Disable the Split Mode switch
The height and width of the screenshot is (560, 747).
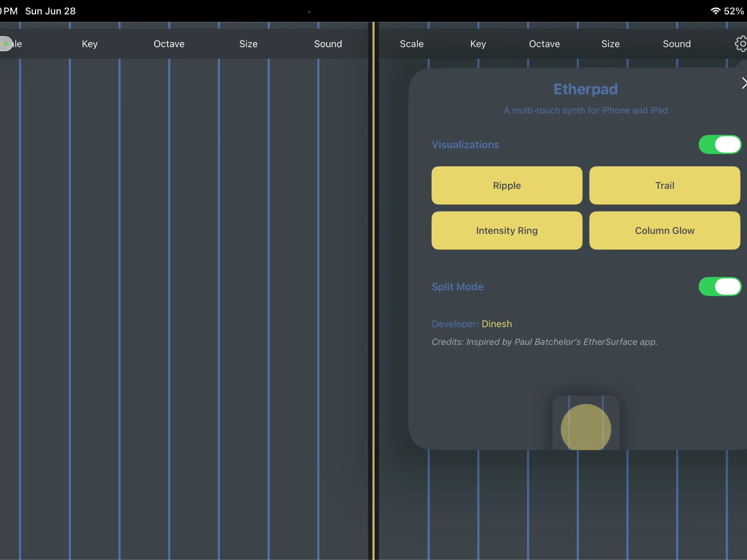pos(720,287)
